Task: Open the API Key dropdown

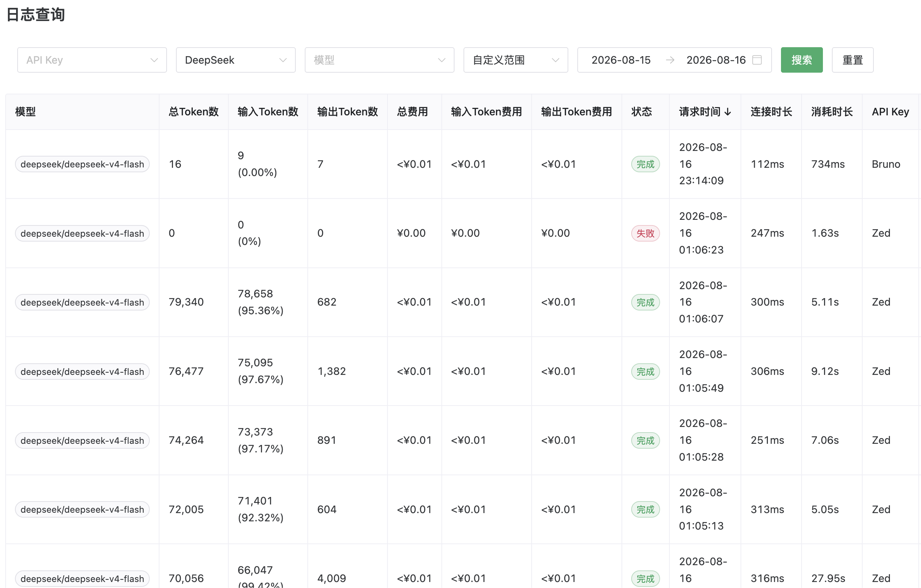Action: [x=92, y=60]
